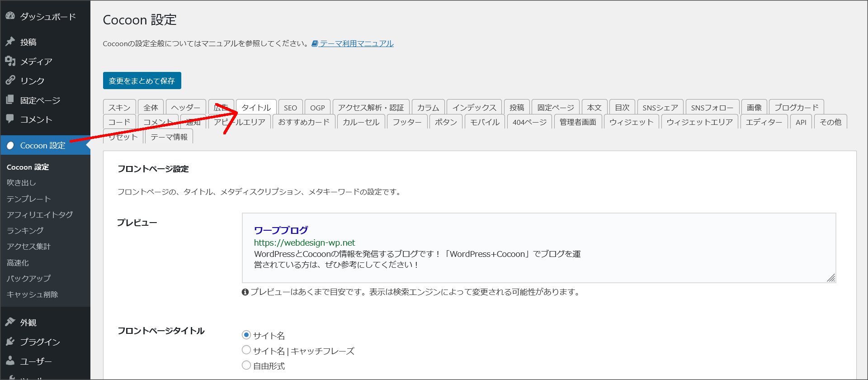Click inside the preview description text
Image resolution: width=868 pixels, height=380 pixels.
tap(417, 259)
